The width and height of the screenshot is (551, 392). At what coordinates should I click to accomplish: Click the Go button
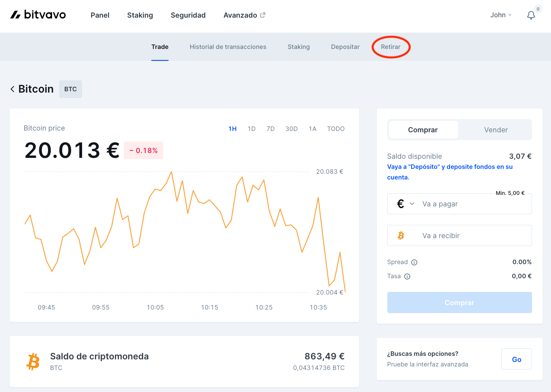[x=517, y=359]
